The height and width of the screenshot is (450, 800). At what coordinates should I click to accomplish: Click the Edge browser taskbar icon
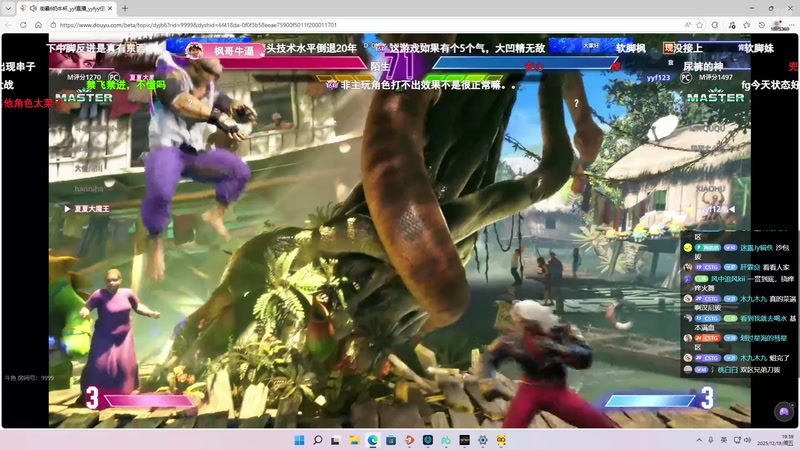373,440
